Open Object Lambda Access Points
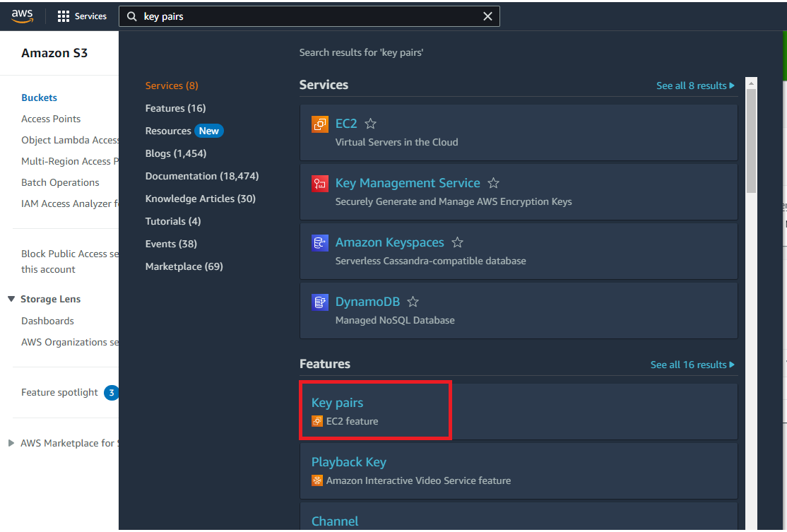This screenshot has width=787, height=532. 70,140
